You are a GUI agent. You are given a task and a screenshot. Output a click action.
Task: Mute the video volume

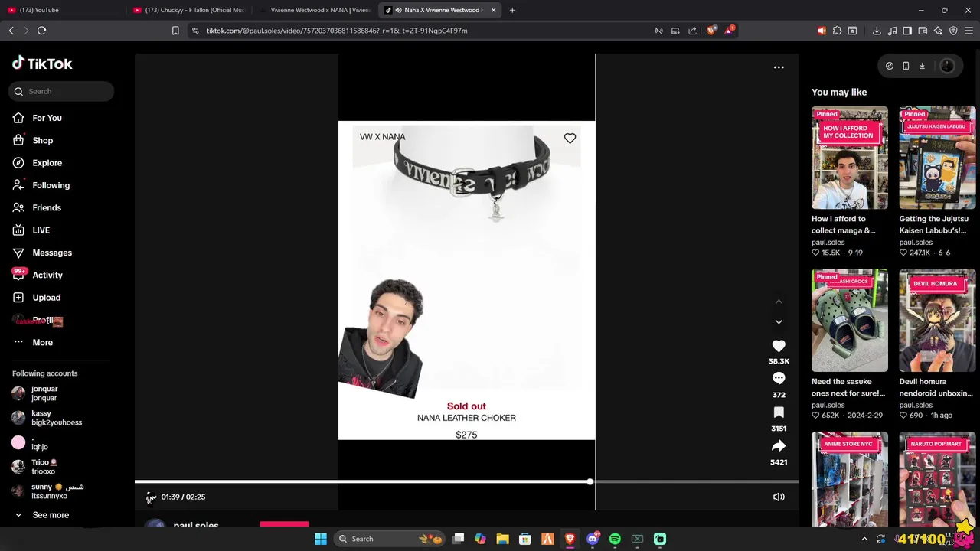click(x=779, y=497)
